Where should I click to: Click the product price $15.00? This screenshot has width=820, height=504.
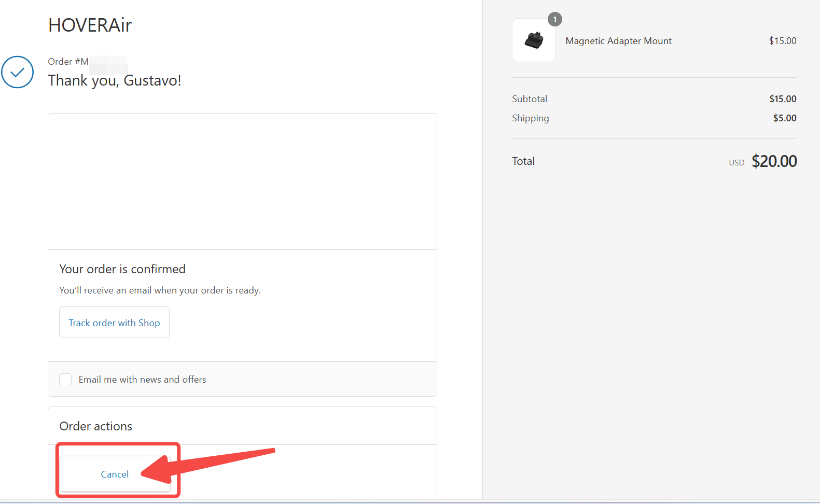tap(783, 41)
